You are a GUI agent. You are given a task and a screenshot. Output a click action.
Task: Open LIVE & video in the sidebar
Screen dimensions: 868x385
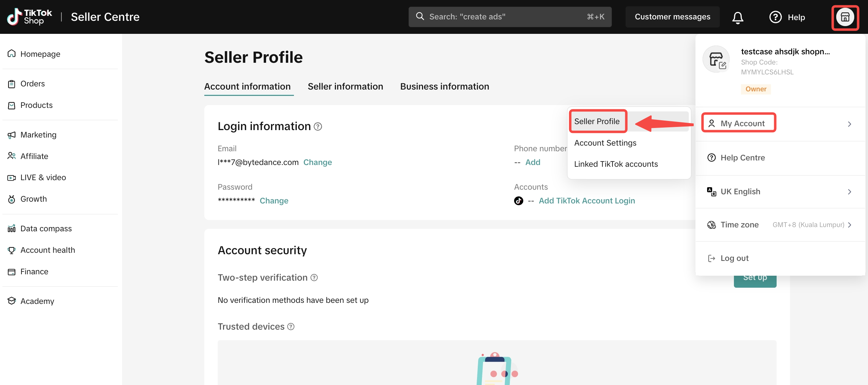point(43,178)
